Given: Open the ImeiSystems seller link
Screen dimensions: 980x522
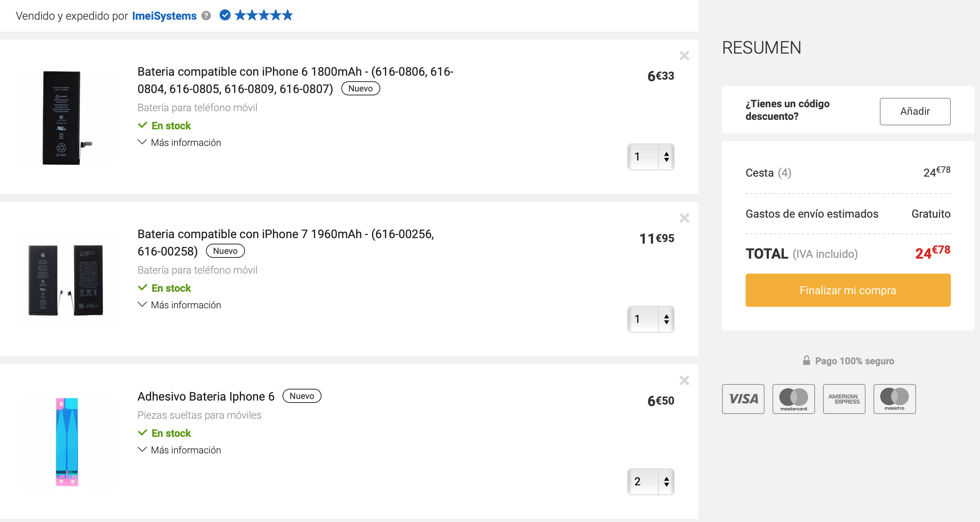Looking at the screenshot, I should pyautogui.click(x=164, y=16).
